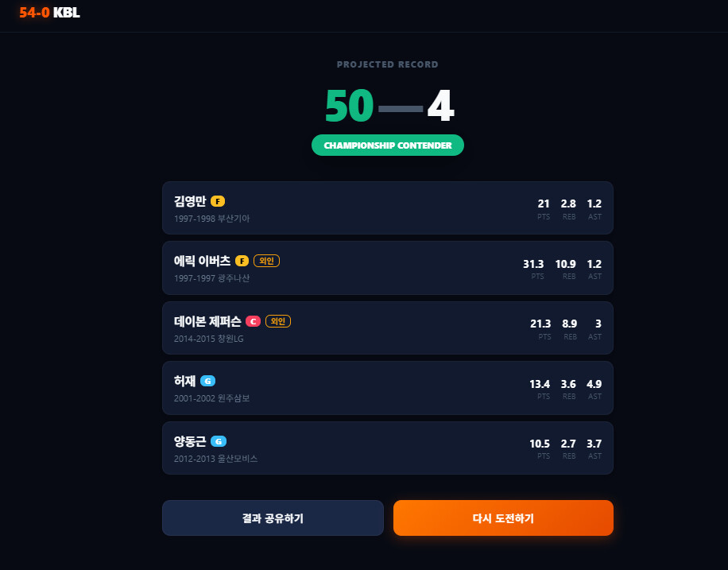Click the 결과 공유하기 share button
Image resolution: width=728 pixels, height=570 pixels.
(x=273, y=518)
